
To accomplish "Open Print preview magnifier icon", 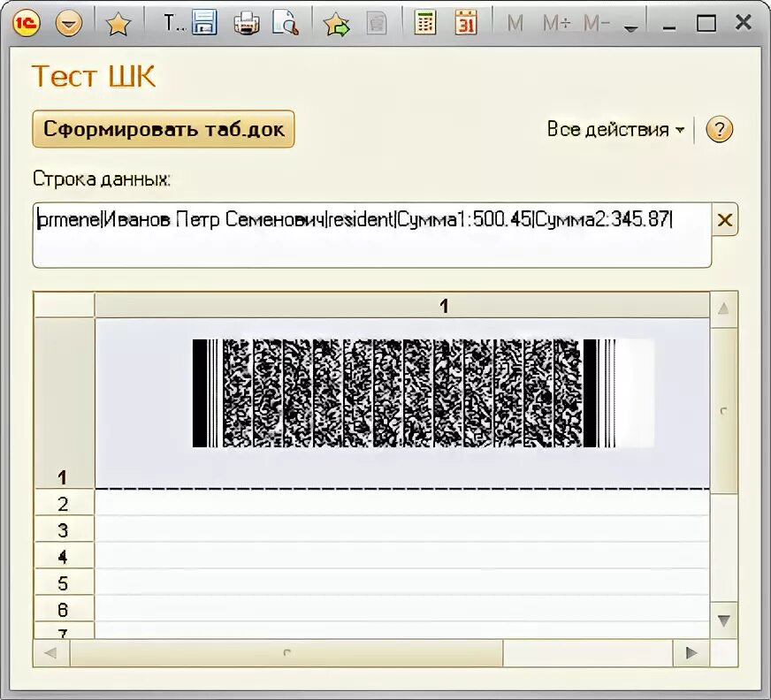I will point(286,23).
